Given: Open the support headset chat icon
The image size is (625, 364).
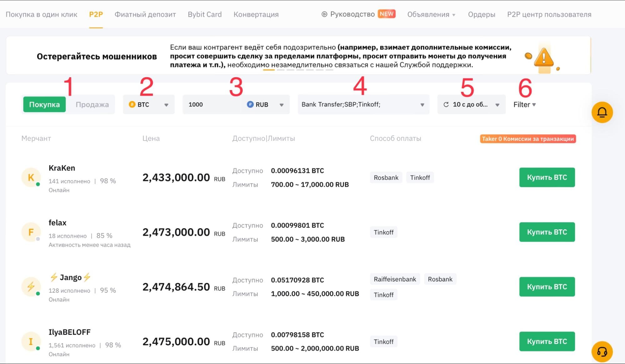Looking at the screenshot, I should [602, 352].
